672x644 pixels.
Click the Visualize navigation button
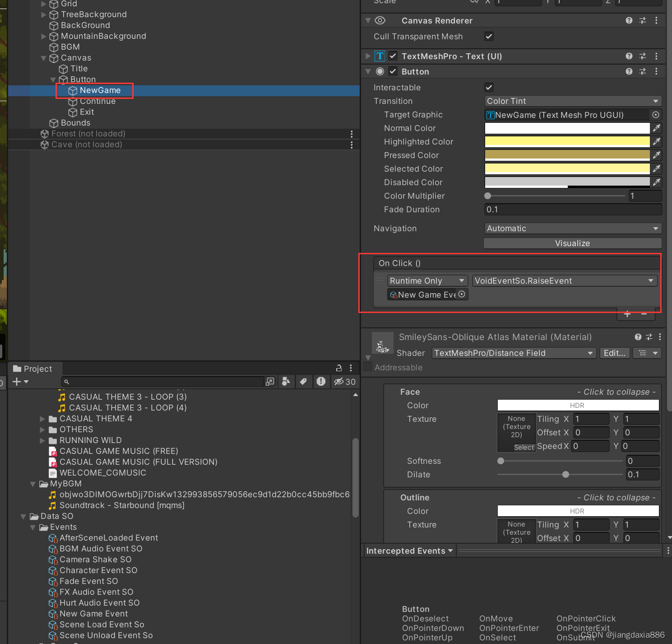tap(573, 243)
